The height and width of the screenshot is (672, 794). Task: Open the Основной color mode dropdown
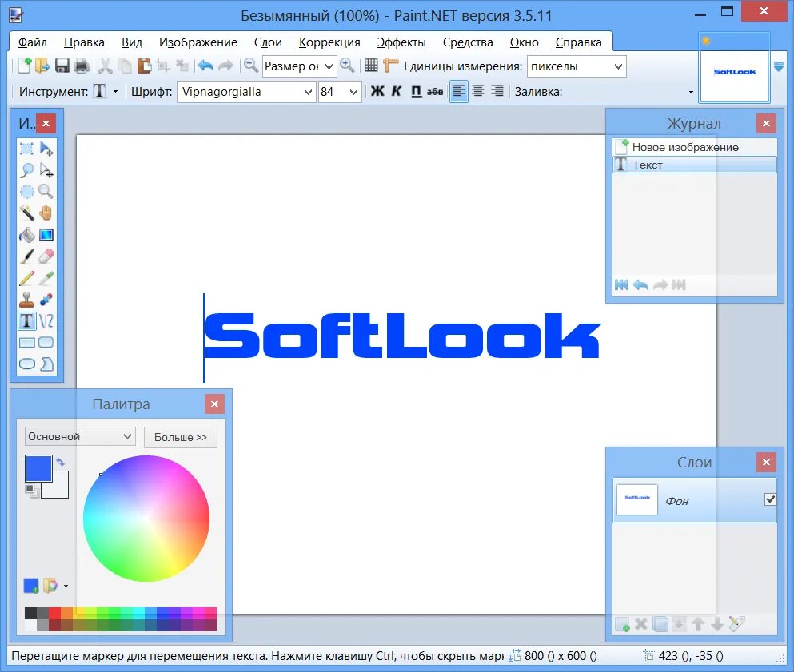click(80, 436)
